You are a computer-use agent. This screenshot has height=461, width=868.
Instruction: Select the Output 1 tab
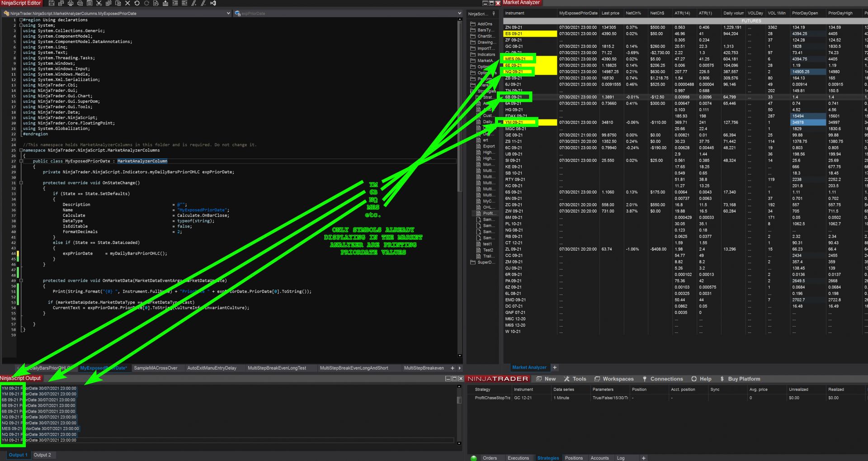point(18,455)
